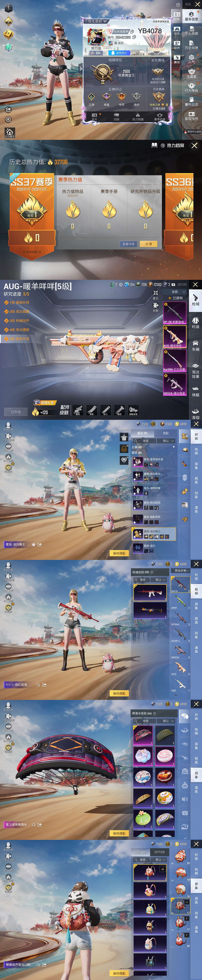Open the 车辆 vehicle category icon
The image size is (202, 980).
pyautogui.click(x=195, y=345)
